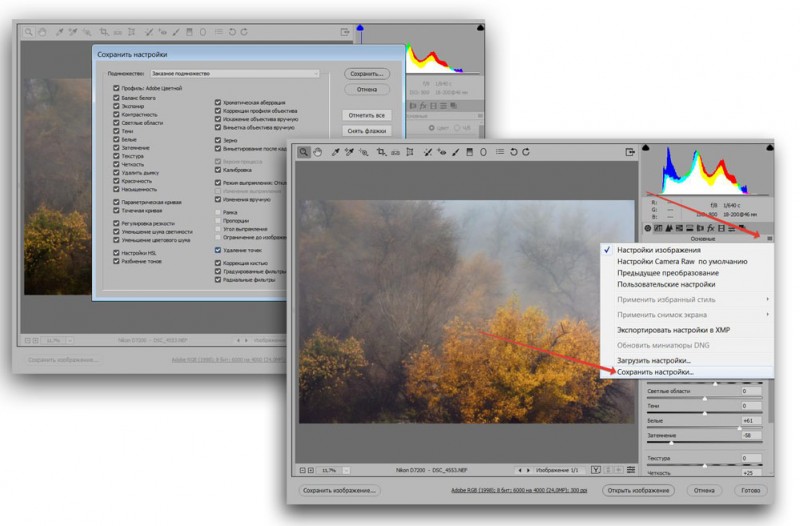
Task: Click Отметить все in save dialog
Action: (366, 115)
